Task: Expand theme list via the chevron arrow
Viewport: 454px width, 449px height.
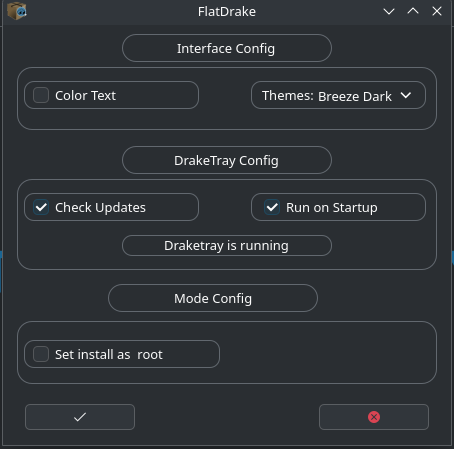Action: (406, 95)
